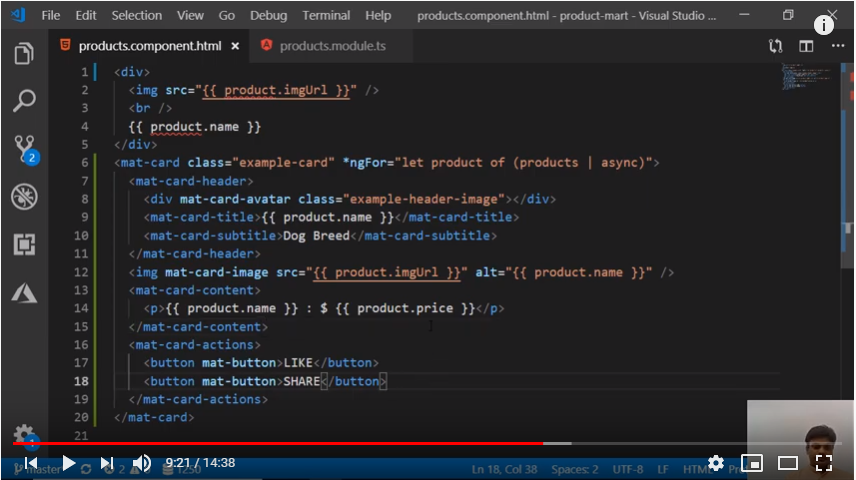Image resolution: width=856 pixels, height=480 pixels.
Task: Open the Search panel in activity bar
Action: click(x=24, y=100)
